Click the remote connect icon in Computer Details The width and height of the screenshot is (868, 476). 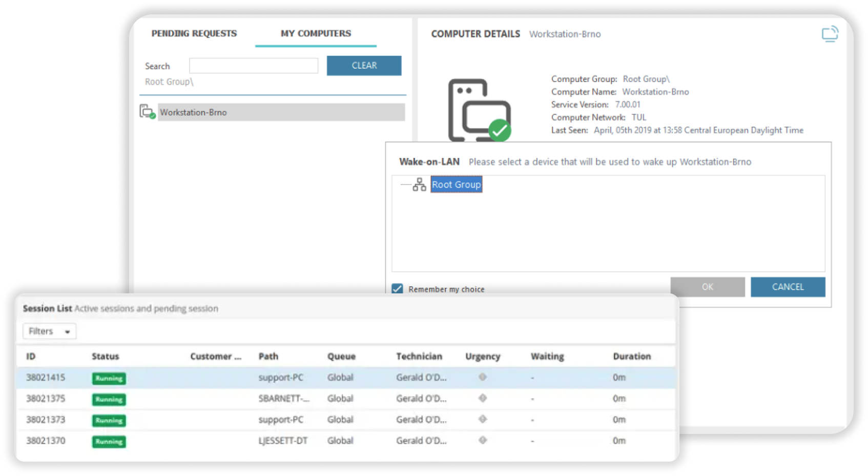[x=830, y=34]
